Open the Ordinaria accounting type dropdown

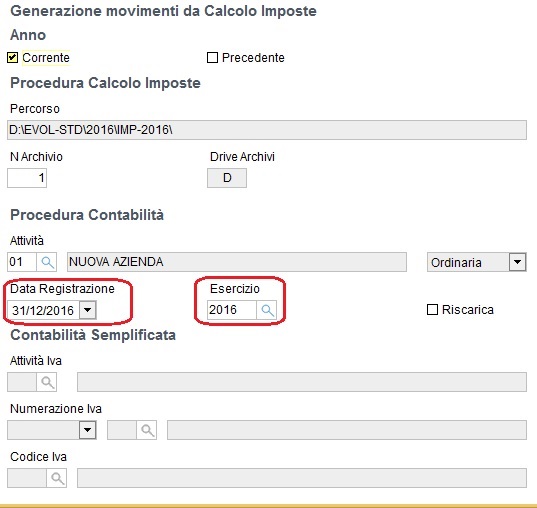(x=517, y=262)
